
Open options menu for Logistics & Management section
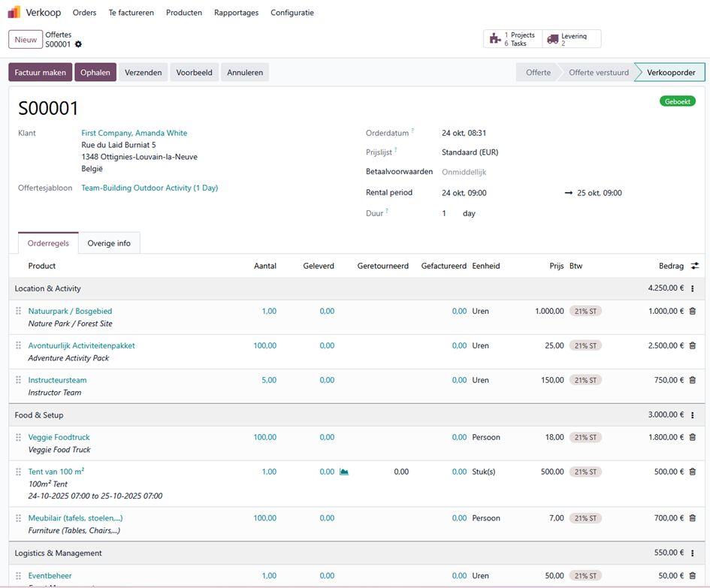tap(692, 553)
